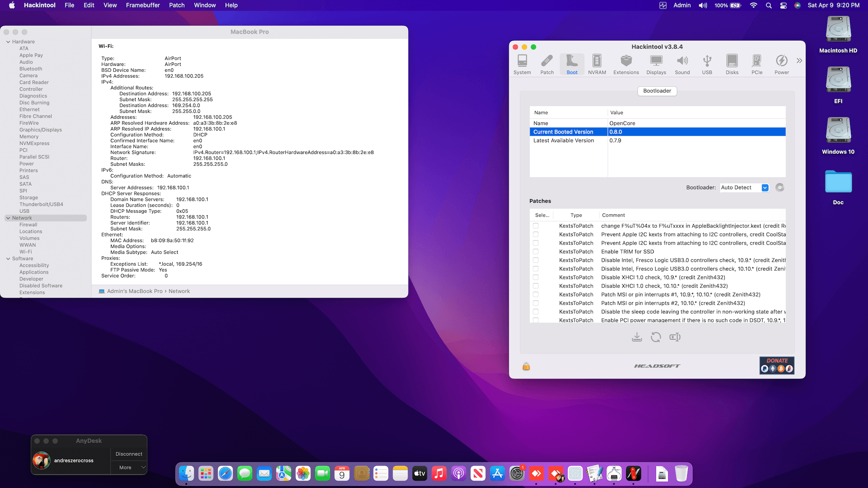Select the Bootloader tab
Viewport: 868px width, 488px height.
coord(657,91)
